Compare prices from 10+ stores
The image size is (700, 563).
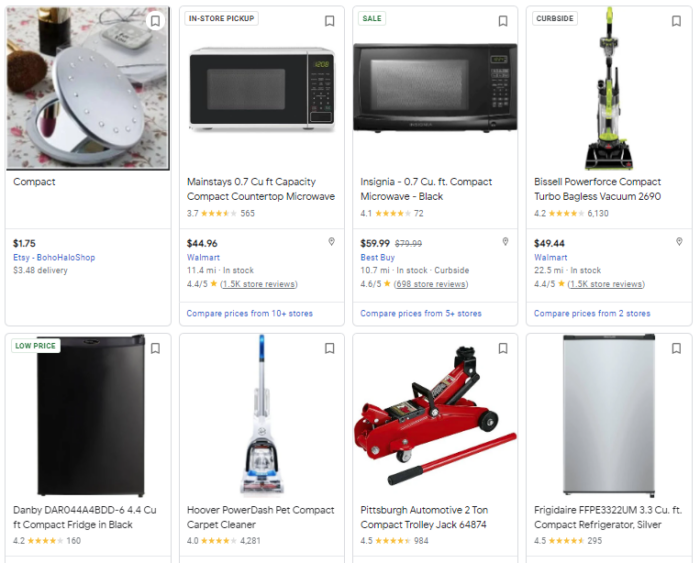click(250, 313)
